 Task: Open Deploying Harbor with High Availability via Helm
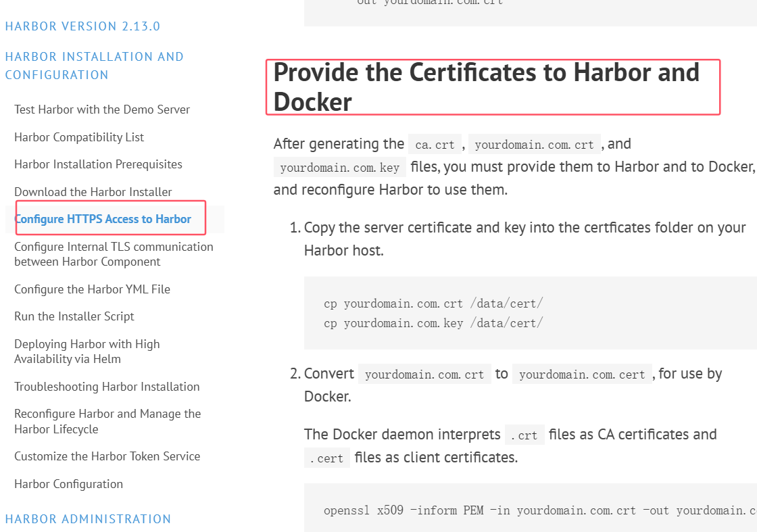click(x=87, y=352)
